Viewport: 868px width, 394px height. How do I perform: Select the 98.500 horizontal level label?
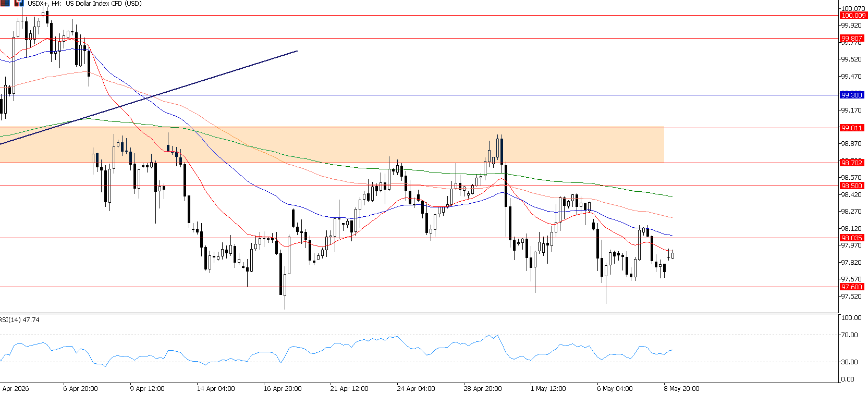[852, 186]
